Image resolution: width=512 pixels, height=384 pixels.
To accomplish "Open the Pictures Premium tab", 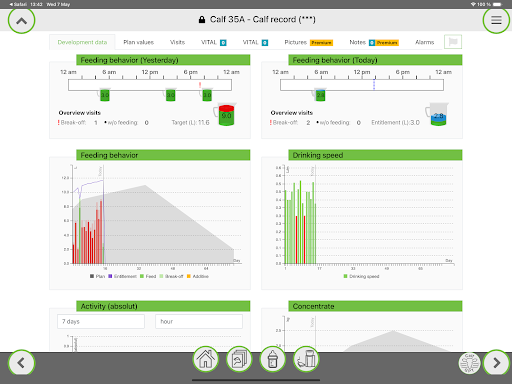I will coord(308,42).
